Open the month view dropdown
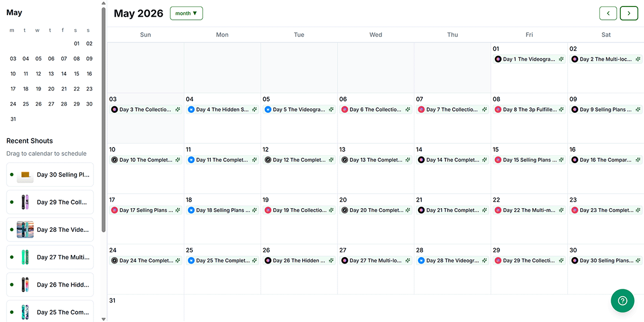Screen dimensions: 644x322 186,13
